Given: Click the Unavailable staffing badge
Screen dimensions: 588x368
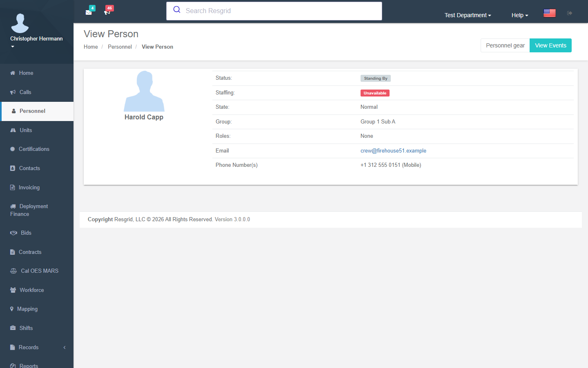Looking at the screenshot, I should [x=375, y=93].
